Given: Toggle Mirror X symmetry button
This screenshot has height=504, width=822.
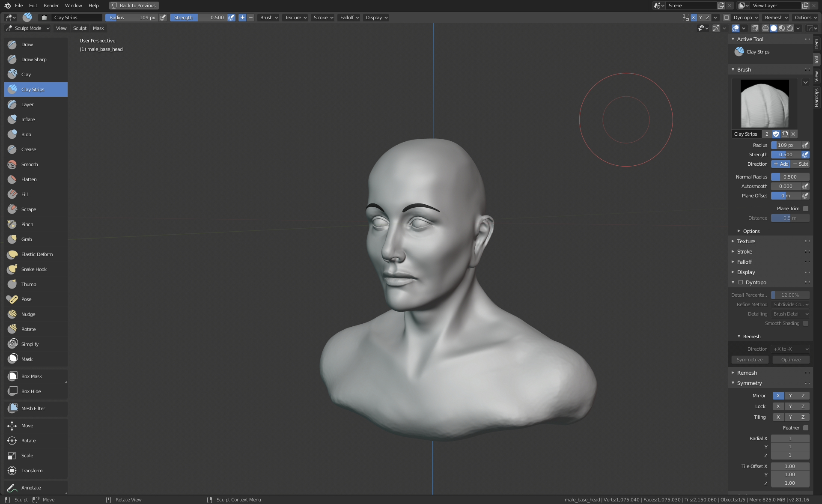Looking at the screenshot, I should (778, 396).
